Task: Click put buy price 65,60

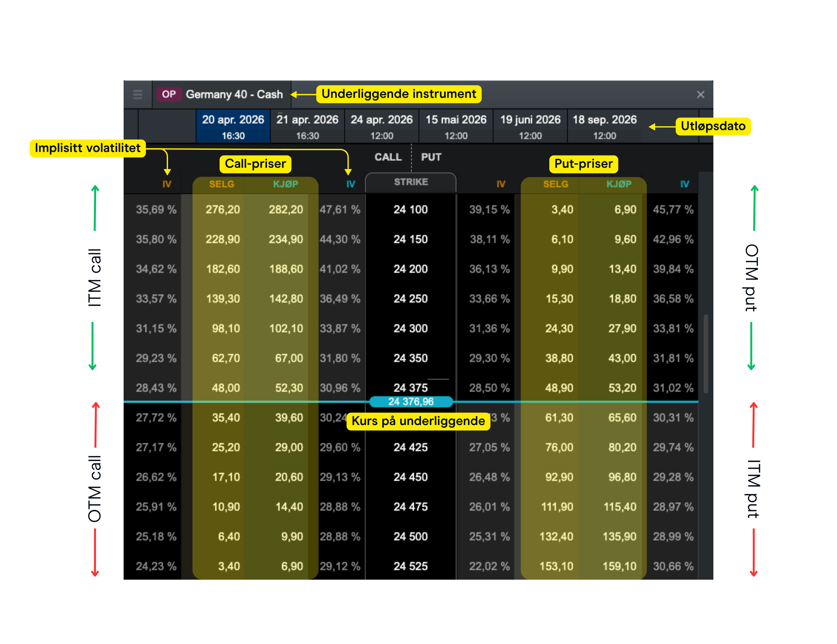Action: coord(622,417)
